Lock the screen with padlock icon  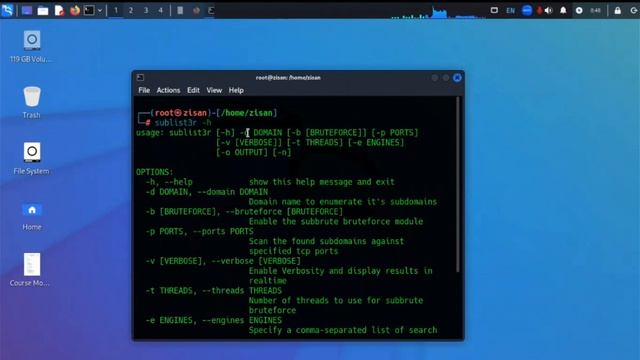pyautogui.click(x=618, y=11)
